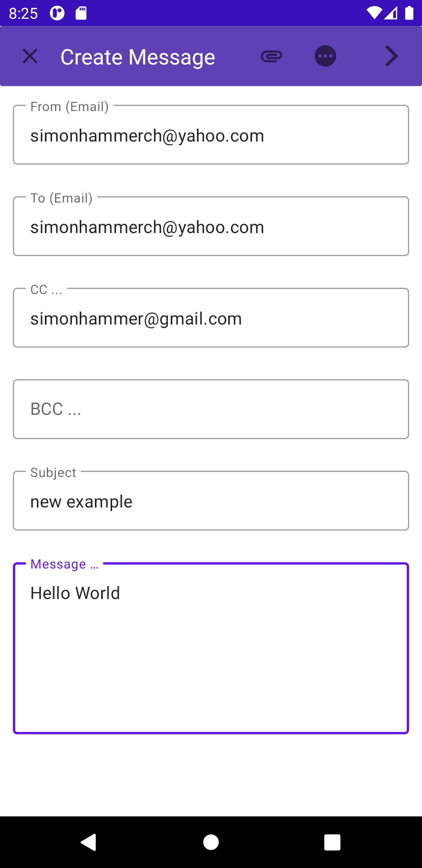Screen dimensions: 422x868
Task: Tap the CC field with the Gmail address
Action: click(x=211, y=318)
